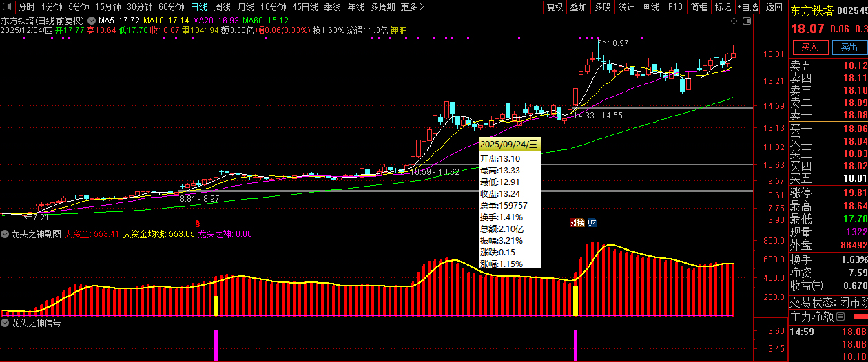
Task: Click the 财 finance badge icon
Action: (592, 223)
